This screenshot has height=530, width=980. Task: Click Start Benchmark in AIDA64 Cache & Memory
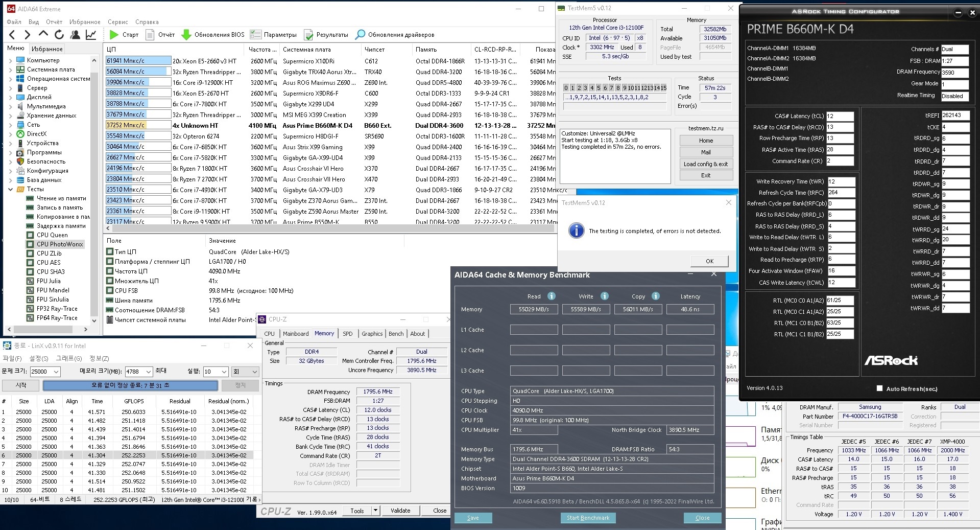click(x=588, y=518)
